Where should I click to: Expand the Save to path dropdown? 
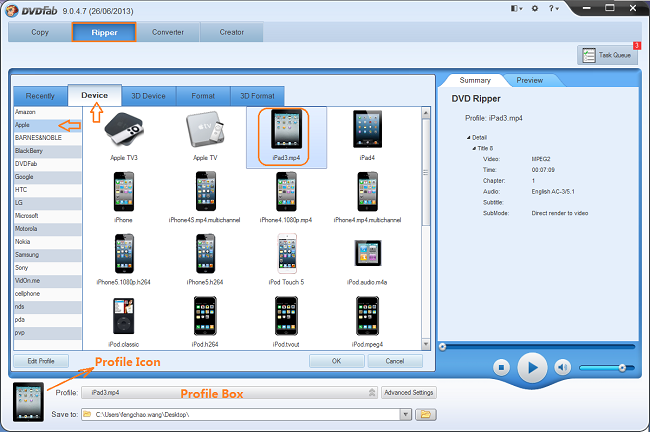405,414
